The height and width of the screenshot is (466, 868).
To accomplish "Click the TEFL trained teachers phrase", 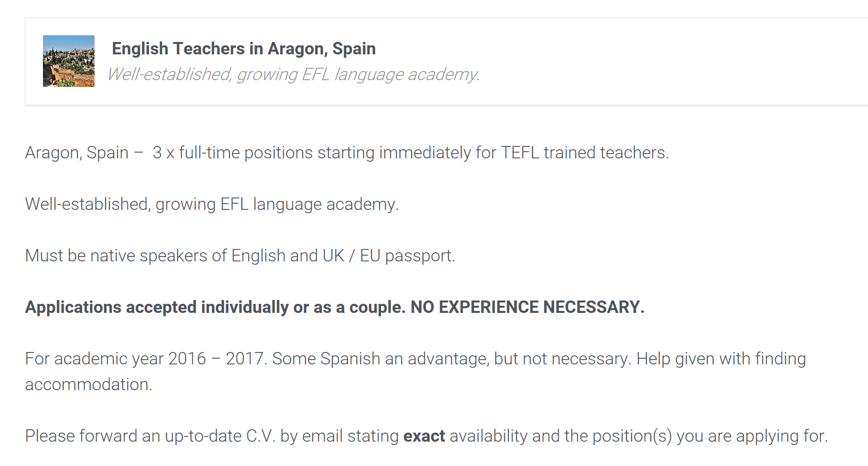I will [x=585, y=153].
